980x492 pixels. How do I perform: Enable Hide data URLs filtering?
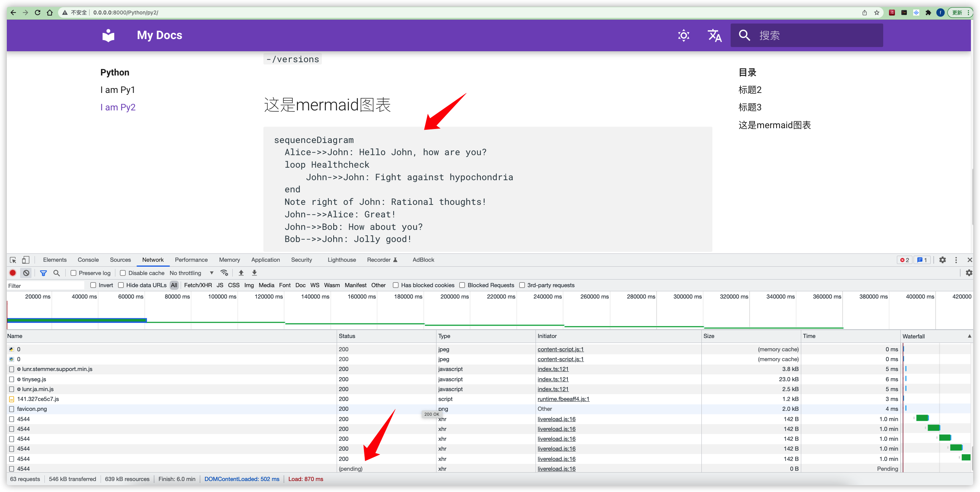tap(121, 285)
